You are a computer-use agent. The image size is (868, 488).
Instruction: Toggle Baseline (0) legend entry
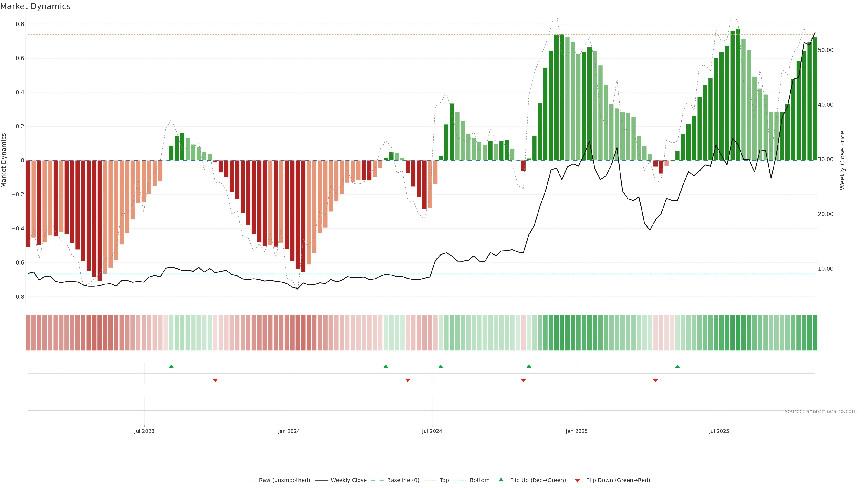coord(403,480)
